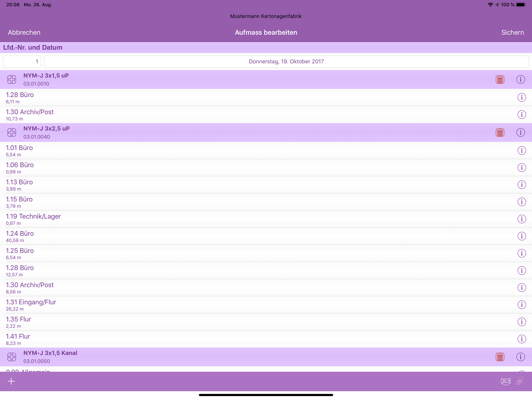Tap the greyed-out document icon in bottom toolbar

pyautogui.click(x=520, y=381)
